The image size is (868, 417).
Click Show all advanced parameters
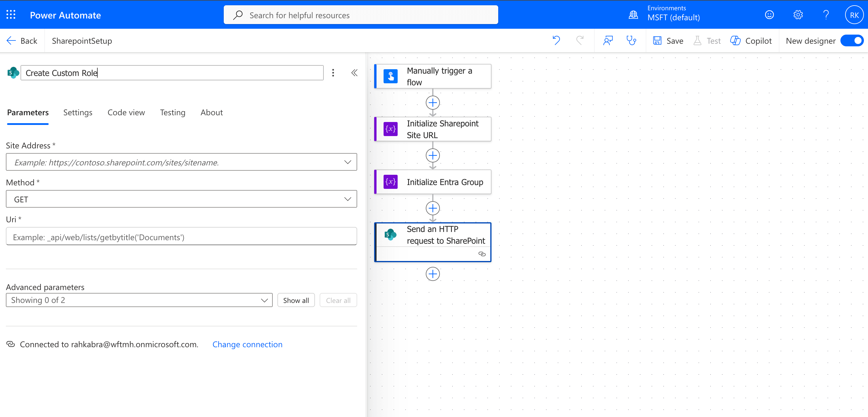point(296,300)
